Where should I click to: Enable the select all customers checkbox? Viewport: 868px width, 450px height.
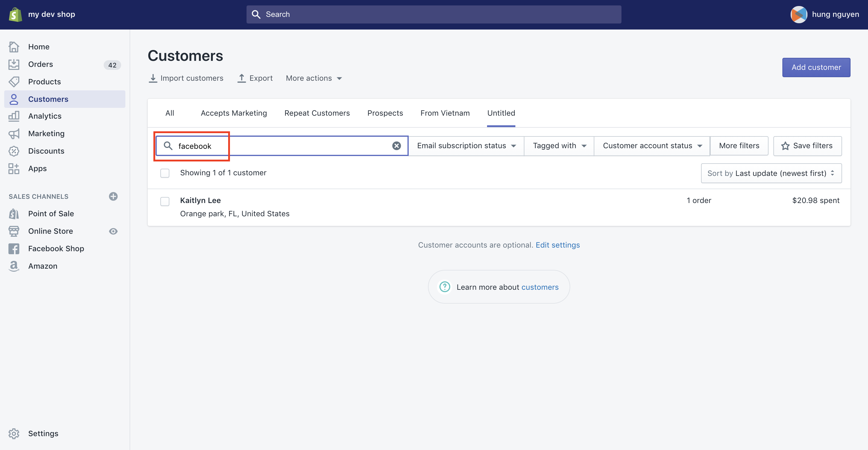(x=165, y=173)
